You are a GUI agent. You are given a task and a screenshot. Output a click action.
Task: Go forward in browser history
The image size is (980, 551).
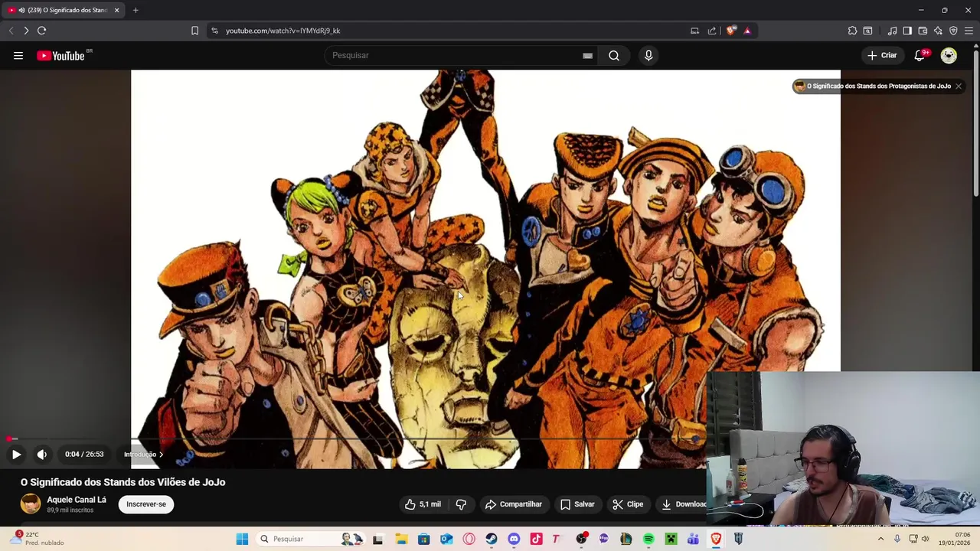(x=26, y=31)
